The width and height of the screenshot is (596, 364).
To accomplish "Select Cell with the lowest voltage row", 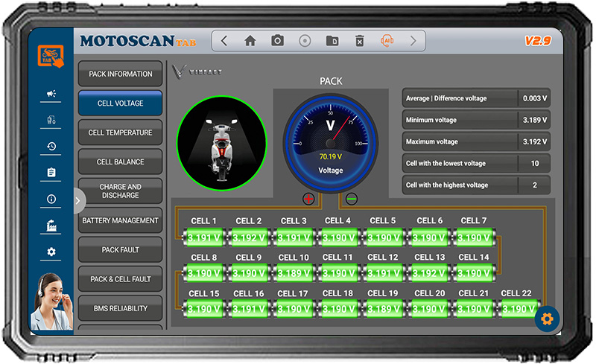I will 476,163.
